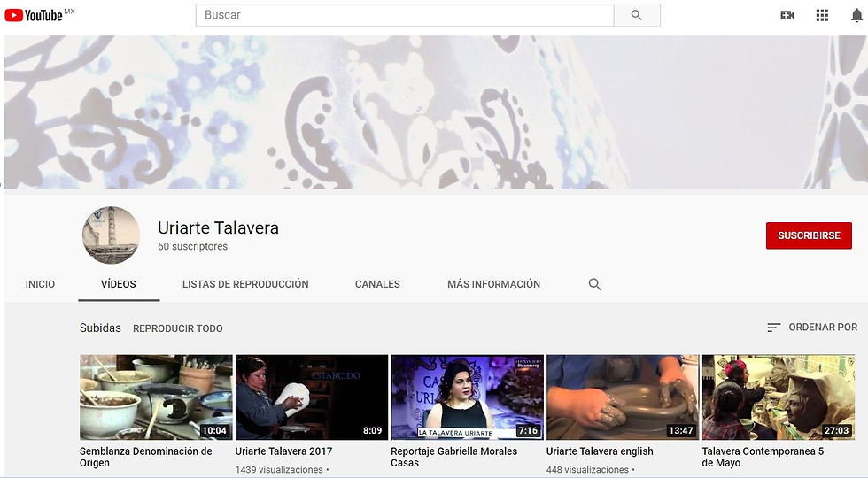Click the channel banner artwork
Image resolution: width=868 pixels, height=478 pixels.
436,112
